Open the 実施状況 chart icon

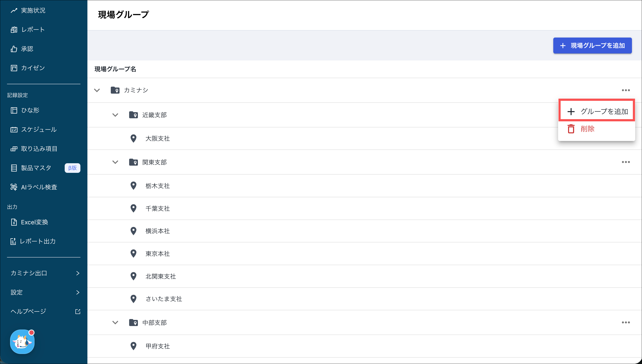click(x=14, y=10)
